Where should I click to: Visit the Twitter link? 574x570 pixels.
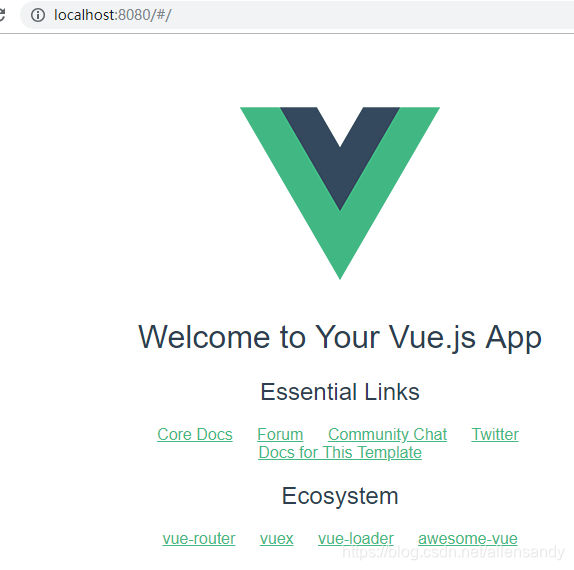pos(495,435)
